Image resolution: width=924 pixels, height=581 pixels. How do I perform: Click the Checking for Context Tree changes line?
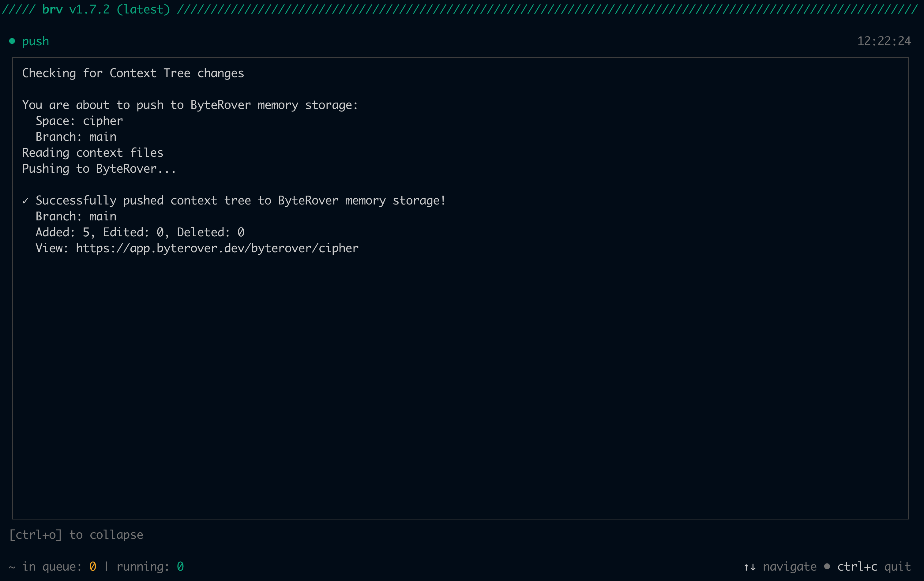coord(133,73)
